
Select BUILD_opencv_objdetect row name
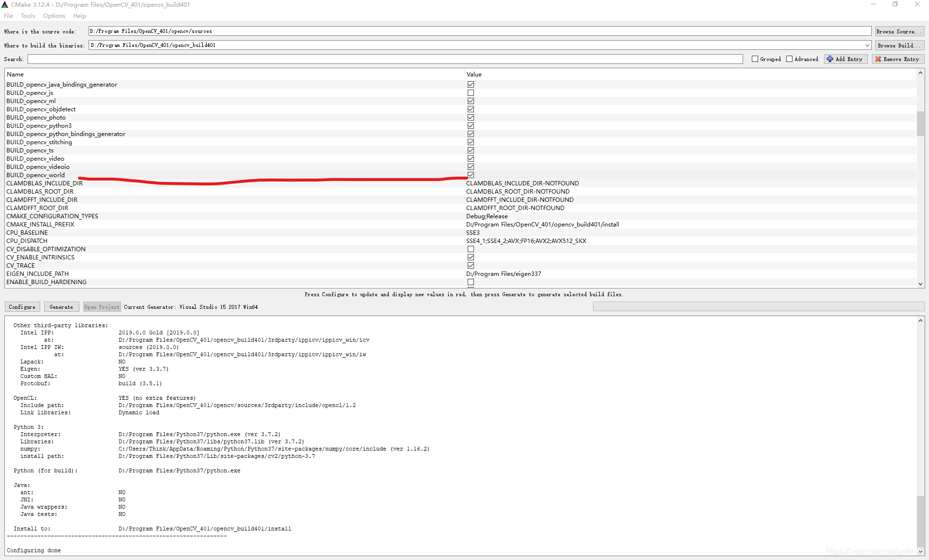(41, 109)
